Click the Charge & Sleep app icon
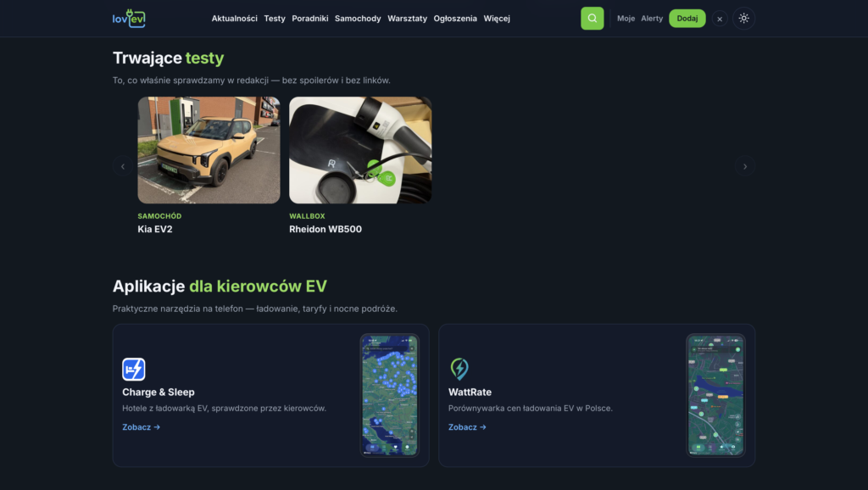The width and height of the screenshot is (868, 490). click(133, 370)
